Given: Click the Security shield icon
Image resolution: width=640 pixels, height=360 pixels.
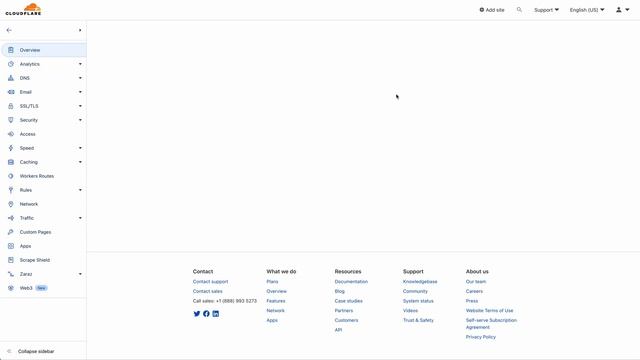Looking at the screenshot, I should (11, 120).
